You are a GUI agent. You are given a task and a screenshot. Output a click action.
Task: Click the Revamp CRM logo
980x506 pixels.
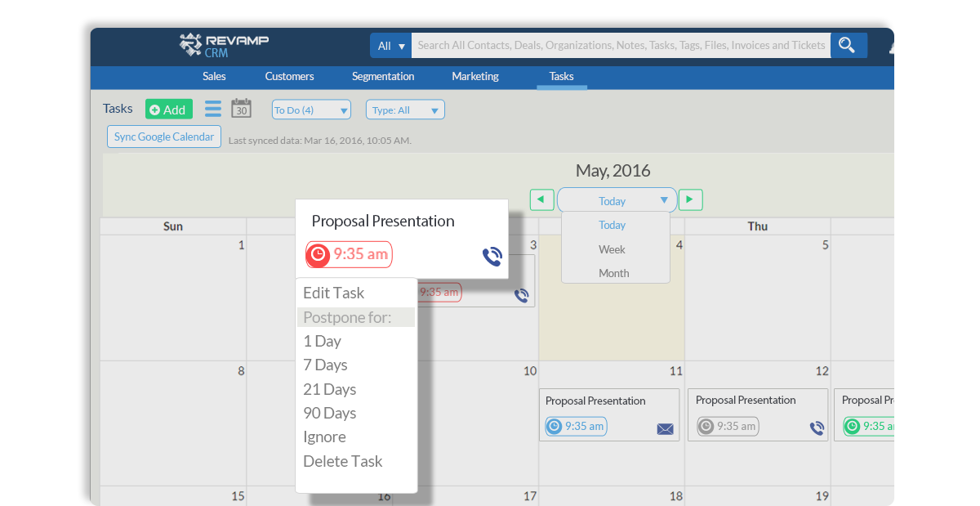click(x=224, y=45)
